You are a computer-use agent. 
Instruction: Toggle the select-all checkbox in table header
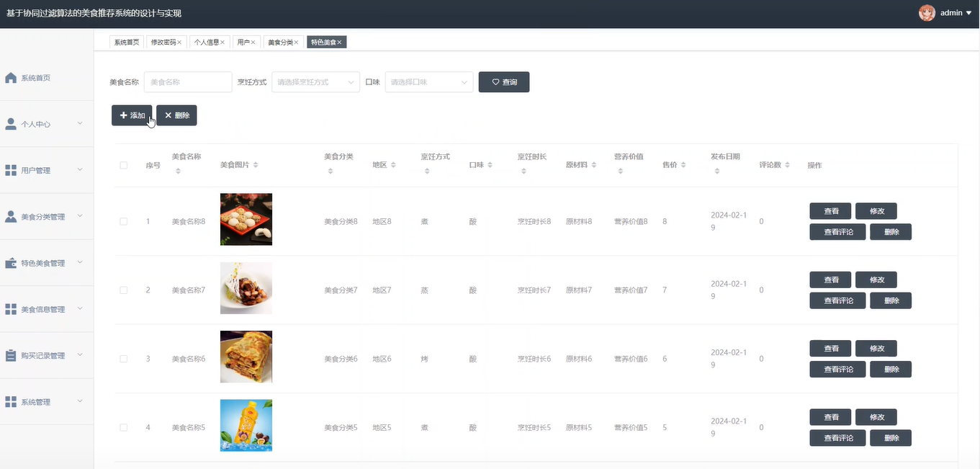(124, 165)
